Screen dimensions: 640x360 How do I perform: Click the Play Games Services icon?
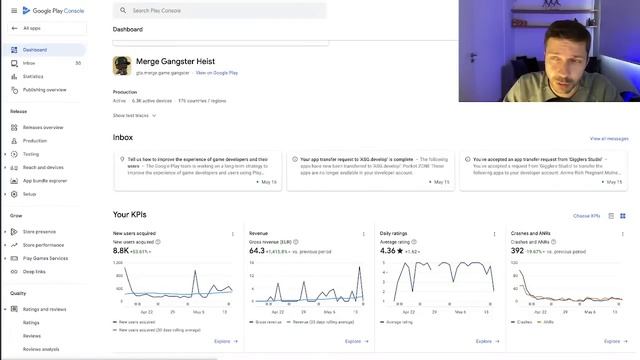(14, 258)
